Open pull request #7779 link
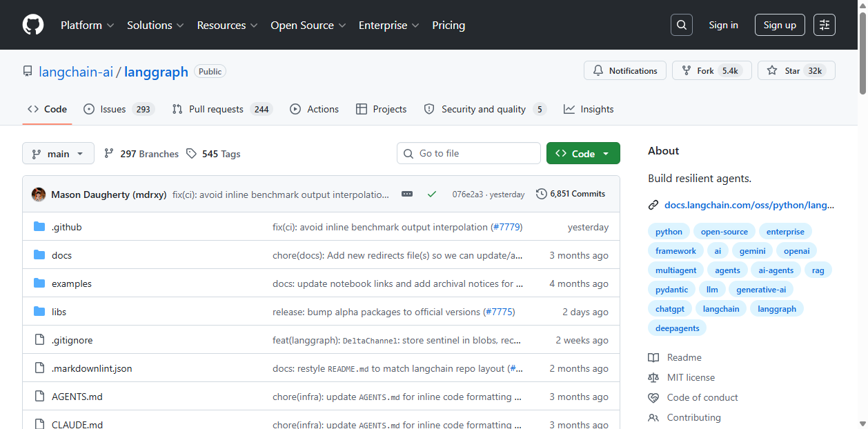868x429 pixels. click(506, 227)
